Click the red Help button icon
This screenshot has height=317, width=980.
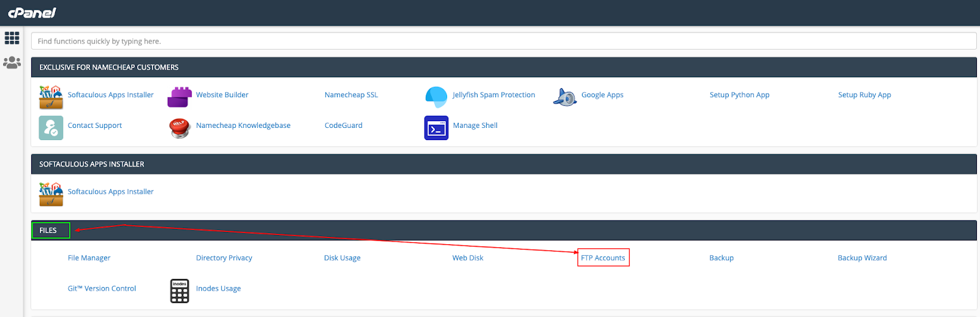pyautogui.click(x=179, y=128)
